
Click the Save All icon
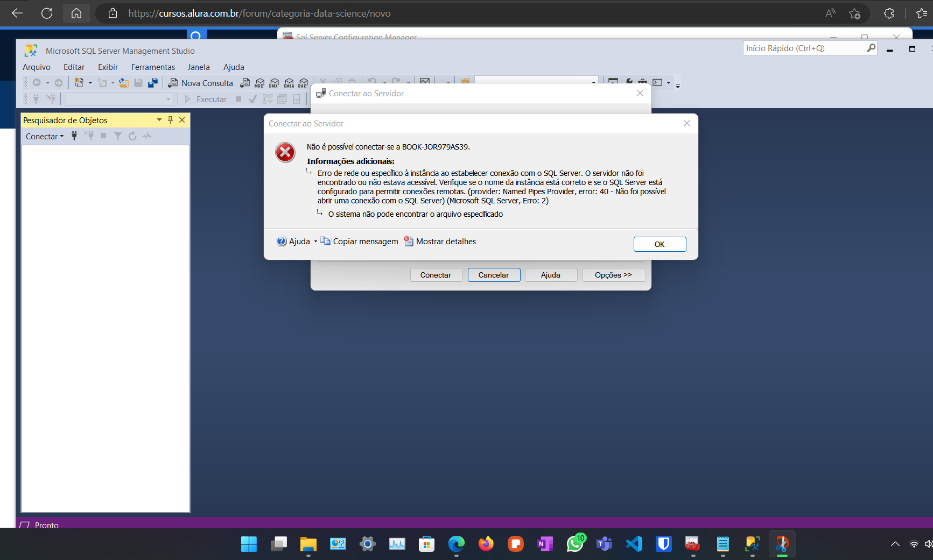pos(153,83)
